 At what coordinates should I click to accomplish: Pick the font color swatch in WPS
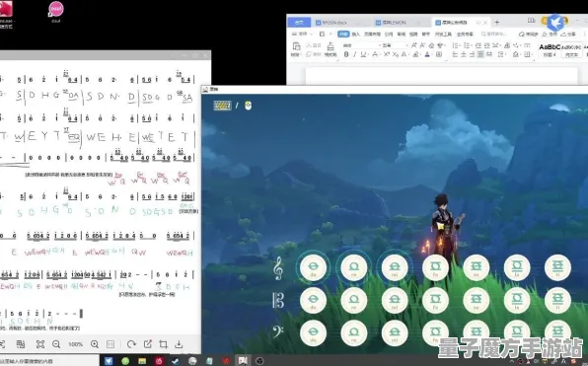tap(427, 54)
